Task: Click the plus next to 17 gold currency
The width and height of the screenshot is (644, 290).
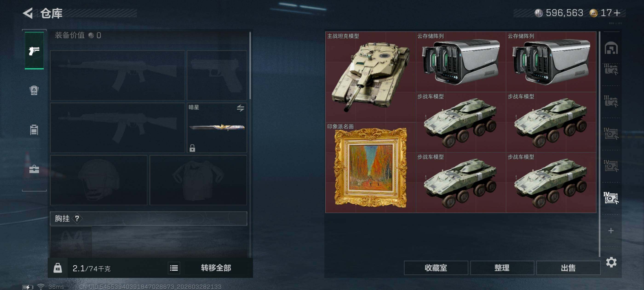Action: click(x=617, y=13)
